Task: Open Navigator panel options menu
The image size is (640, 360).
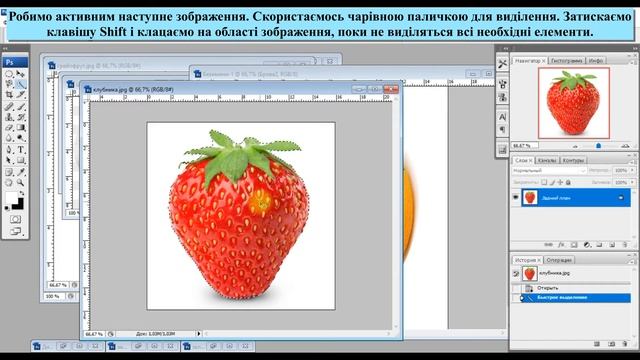Action: [x=632, y=62]
